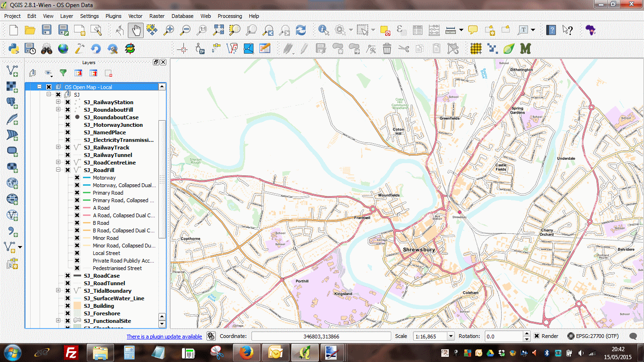Toggle visibility of SJ_RailwayTrack layer

(x=67, y=148)
